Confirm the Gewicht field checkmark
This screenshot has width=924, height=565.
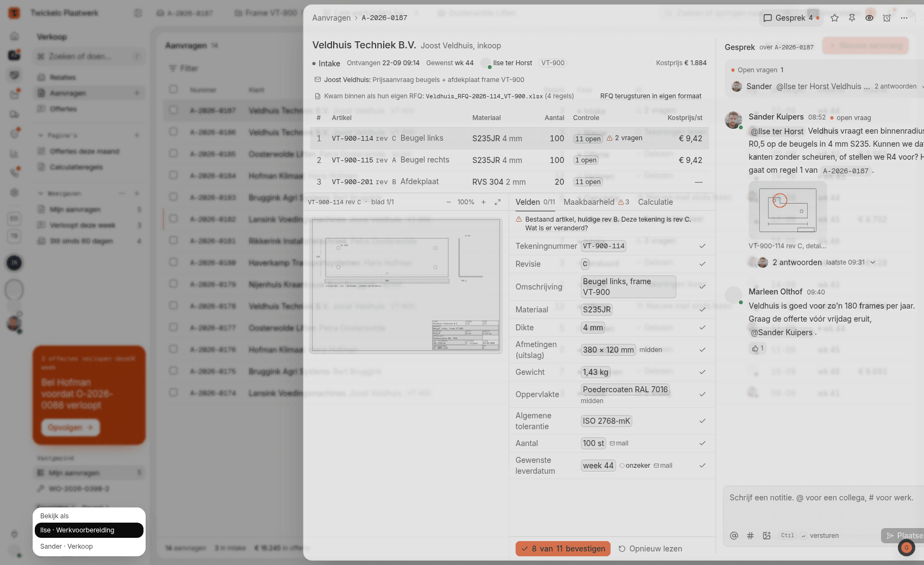[702, 372]
